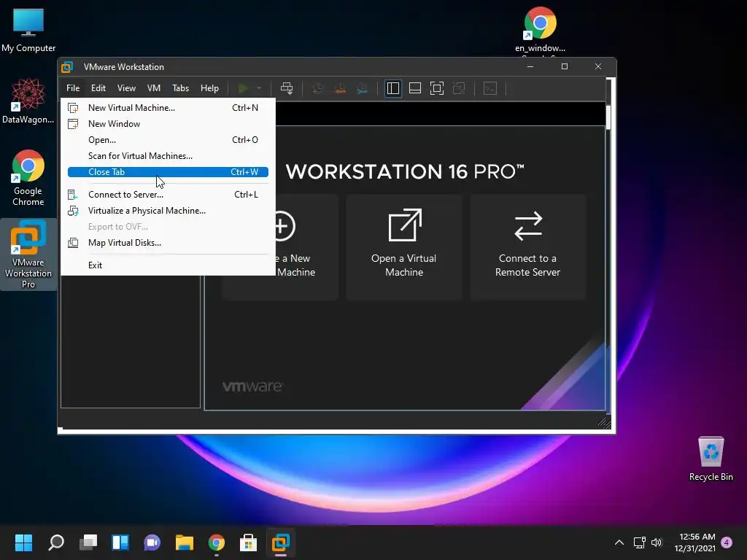Select the Recycle Bin desktop icon
This screenshot has width=747, height=560.
pyautogui.click(x=711, y=458)
